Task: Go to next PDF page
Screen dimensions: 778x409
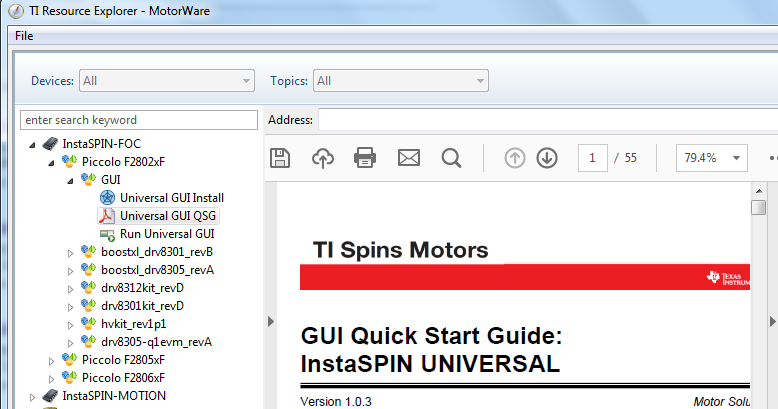Action: pyautogui.click(x=547, y=158)
